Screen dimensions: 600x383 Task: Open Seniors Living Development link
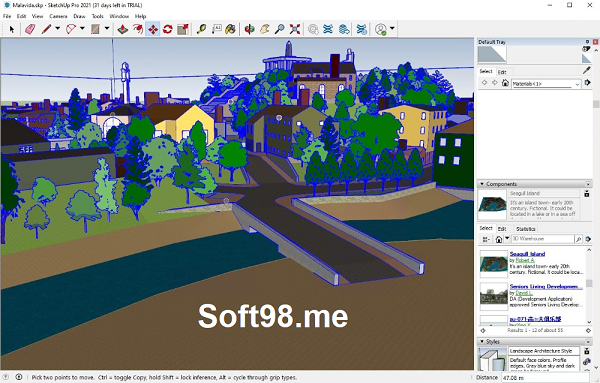(x=546, y=287)
